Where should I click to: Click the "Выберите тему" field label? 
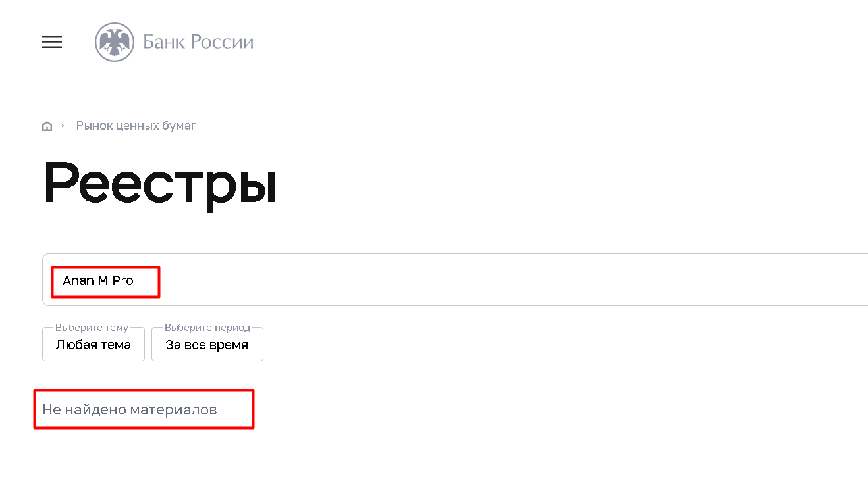(x=92, y=327)
